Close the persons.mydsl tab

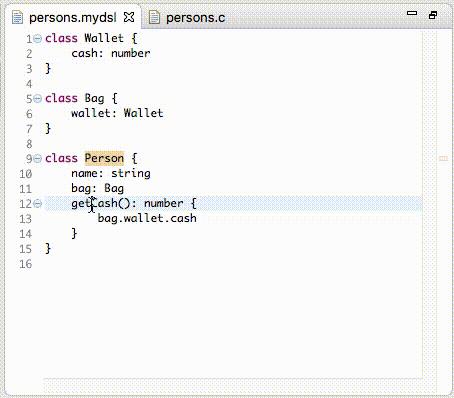pyautogui.click(x=129, y=17)
